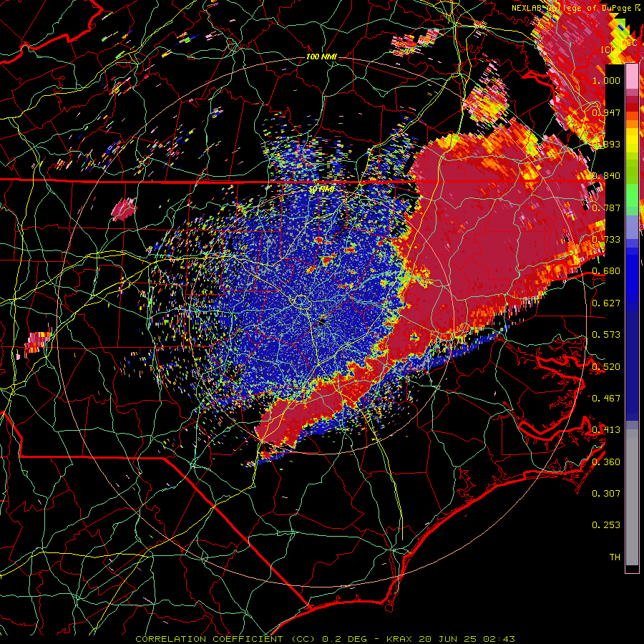
Task: Select the 0.947 legend value
Action: tap(606, 112)
